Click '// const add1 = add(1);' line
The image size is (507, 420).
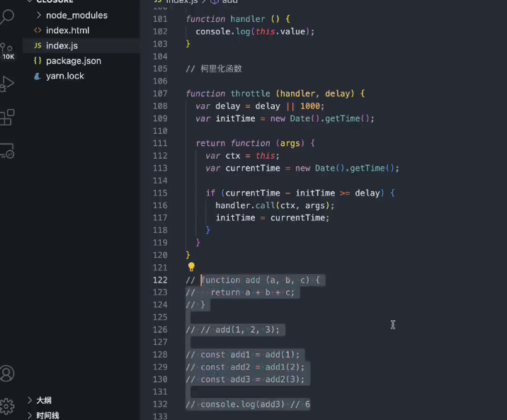pos(243,355)
